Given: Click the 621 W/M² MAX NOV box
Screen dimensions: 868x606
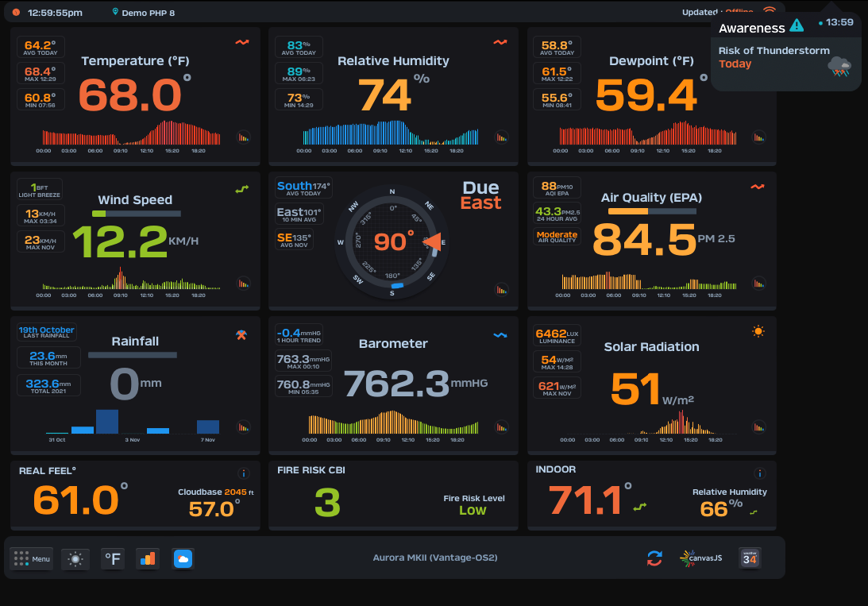Looking at the screenshot, I should 557,388.
